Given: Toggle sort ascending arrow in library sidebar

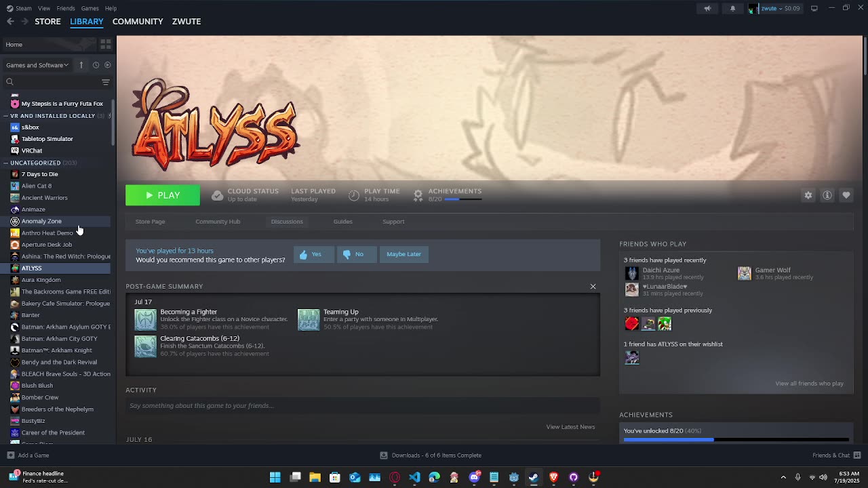Looking at the screenshot, I should [x=81, y=65].
